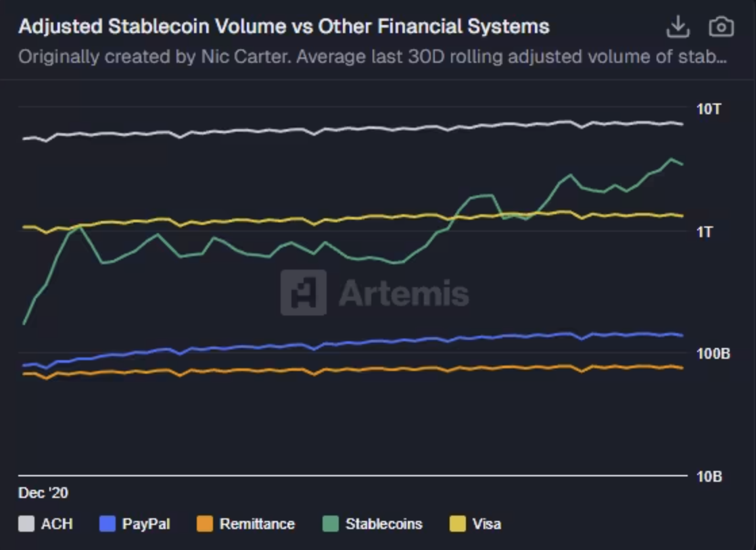Click the 1T y-axis label
Screen dimensions: 756x550
(x=706, y=232)
